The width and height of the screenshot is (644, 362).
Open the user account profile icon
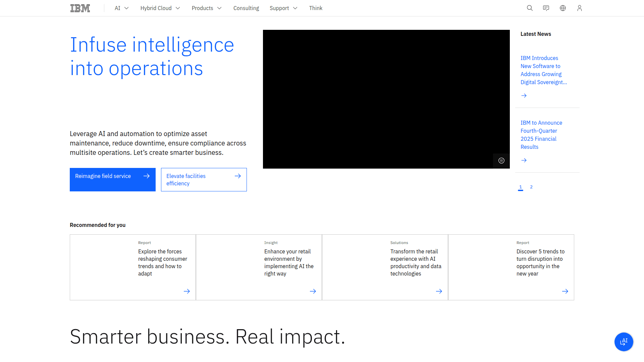pyautogui.click(x=580, y=8)
